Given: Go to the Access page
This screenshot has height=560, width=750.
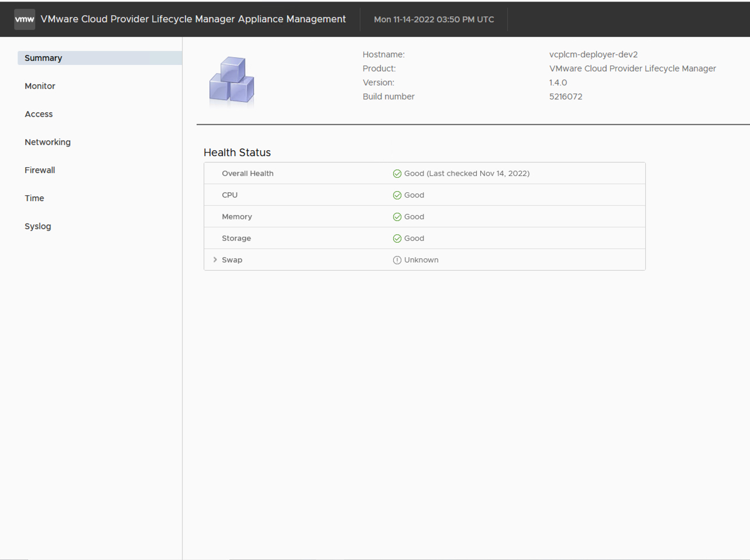Looking at the screenshot, I should coord(39,114).
